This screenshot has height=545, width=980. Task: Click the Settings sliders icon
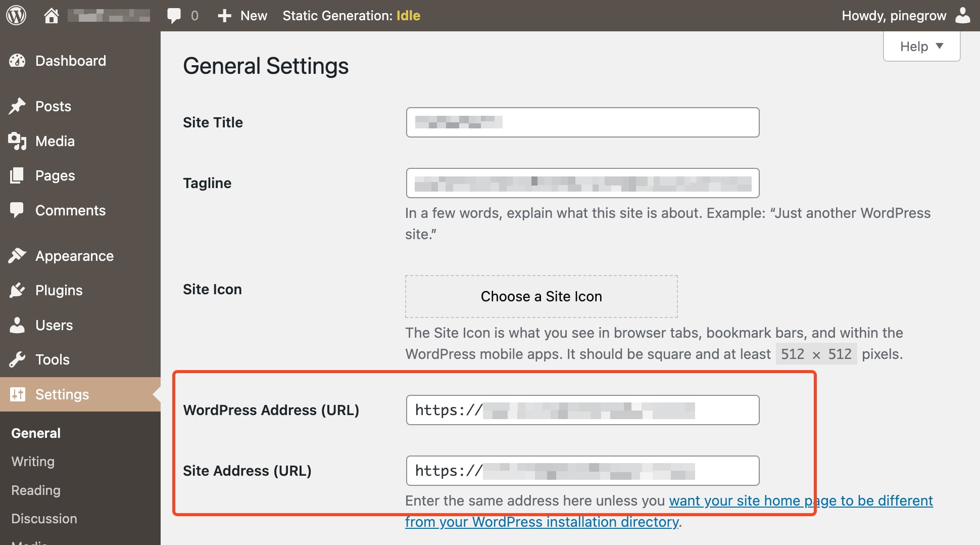pos(17,394)
